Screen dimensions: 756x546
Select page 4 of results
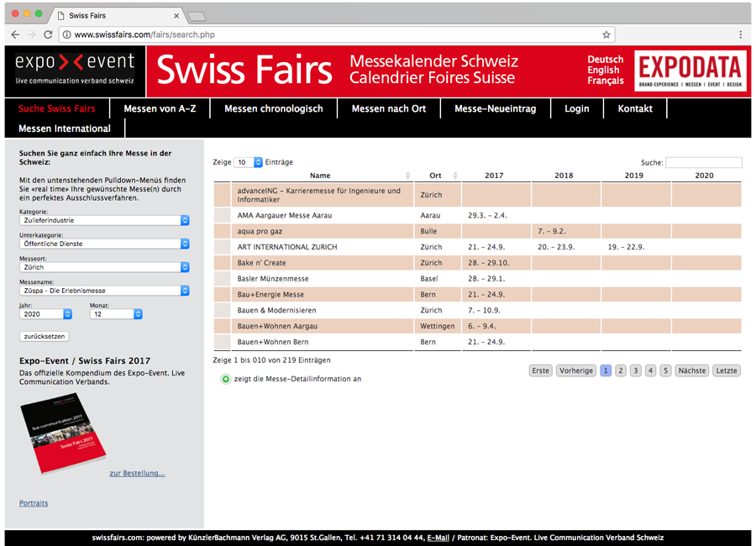tap(651, 370)
